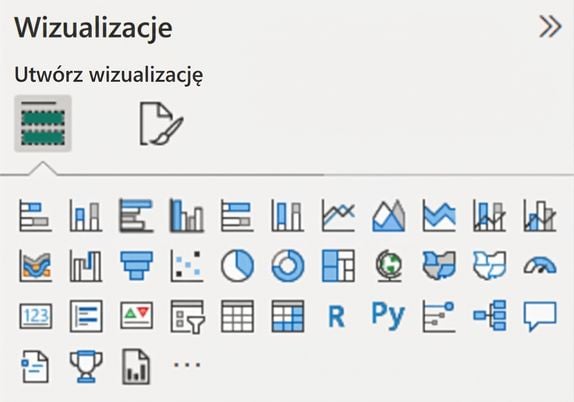Insert a line chart visual

pos(338,215)
